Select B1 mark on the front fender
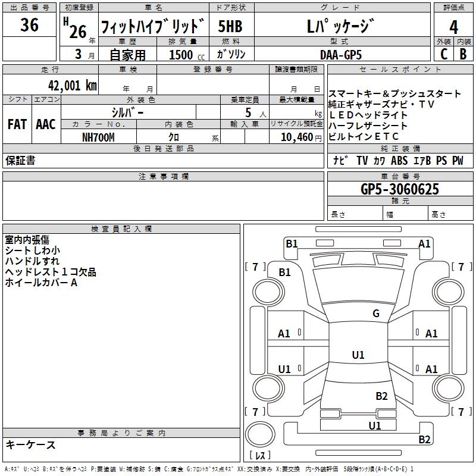Image resolution: width=476 pixels, height=476 pixels. [285, 273]
